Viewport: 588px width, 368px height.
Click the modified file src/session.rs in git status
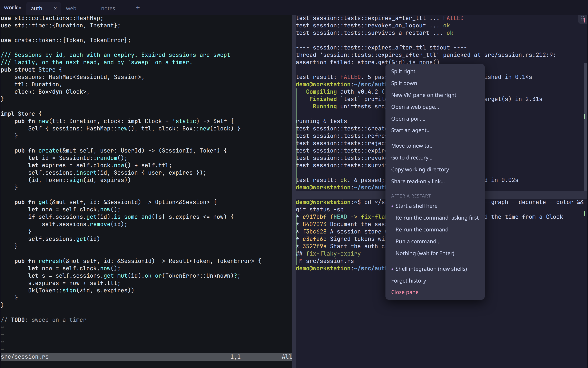click(x=330, y=261)
